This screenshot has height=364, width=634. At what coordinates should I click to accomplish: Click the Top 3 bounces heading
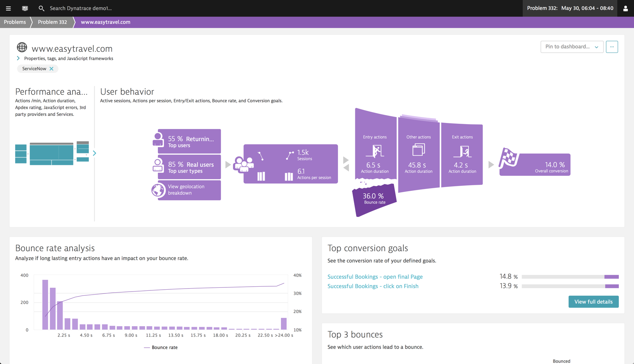pos(355,335)
